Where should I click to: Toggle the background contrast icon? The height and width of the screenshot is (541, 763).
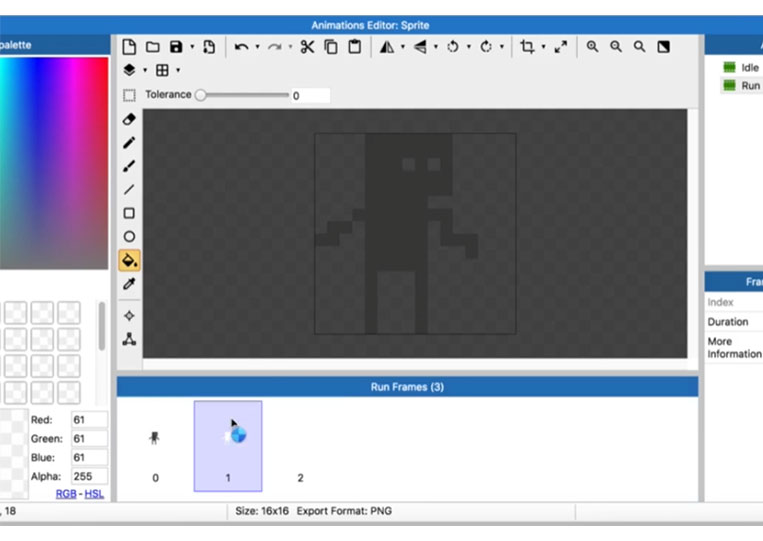tap(663, 47)
